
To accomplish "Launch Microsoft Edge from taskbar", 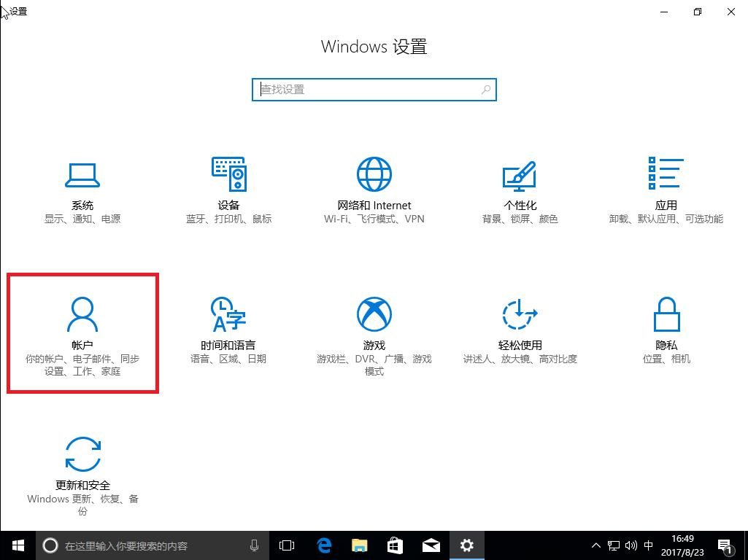I will click(x=323, y=545).
